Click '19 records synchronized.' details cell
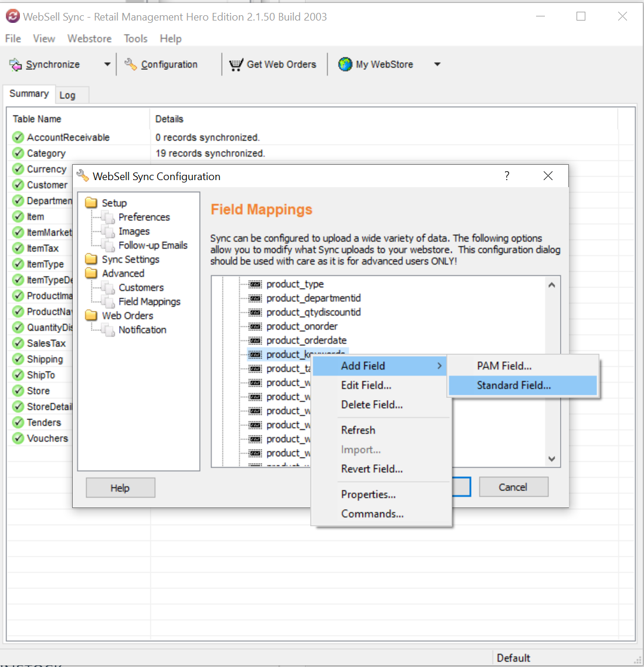Screen dimensions: 644x667 pyautogui.click(x=210, y=153)
